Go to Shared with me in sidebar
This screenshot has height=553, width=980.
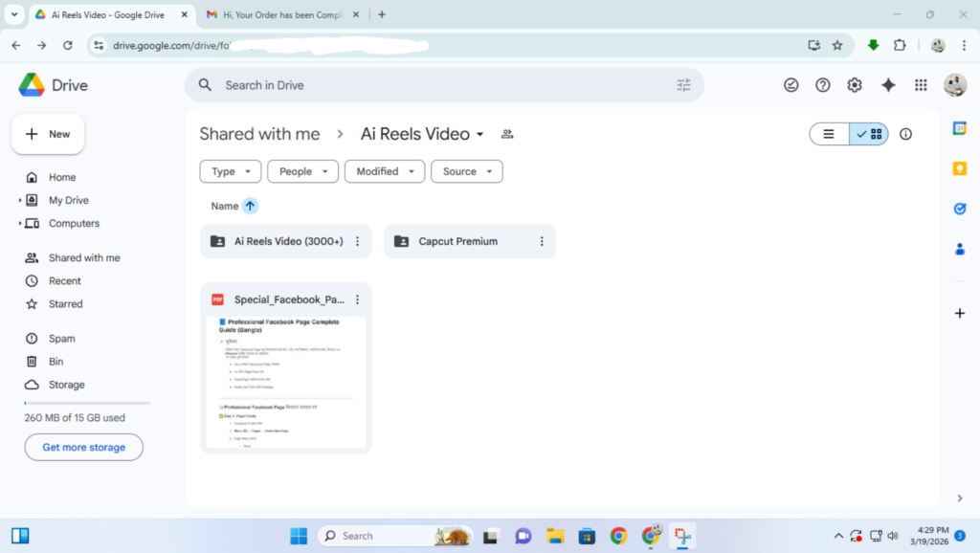click(x=84, y=258)
